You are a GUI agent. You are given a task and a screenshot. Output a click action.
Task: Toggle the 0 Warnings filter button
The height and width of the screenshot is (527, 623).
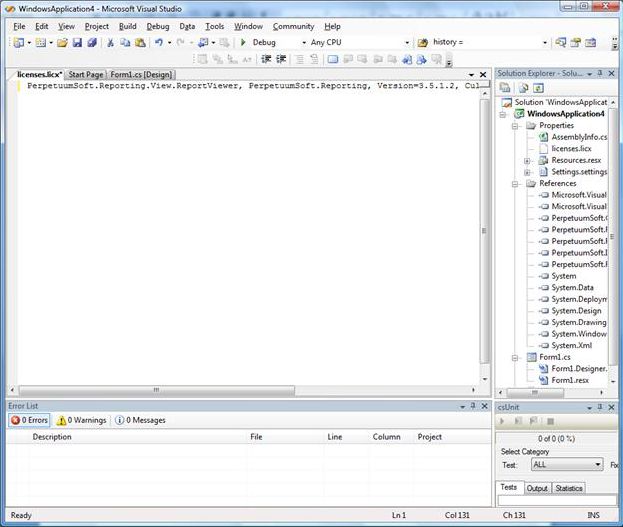(x=81, y=420)
